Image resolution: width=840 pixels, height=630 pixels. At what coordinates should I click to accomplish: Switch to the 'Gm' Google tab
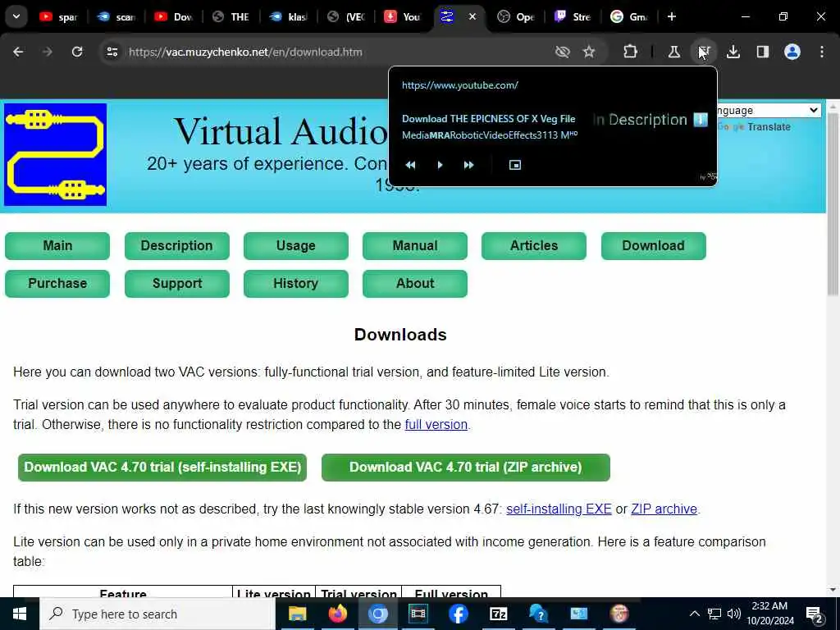[629, 16]
